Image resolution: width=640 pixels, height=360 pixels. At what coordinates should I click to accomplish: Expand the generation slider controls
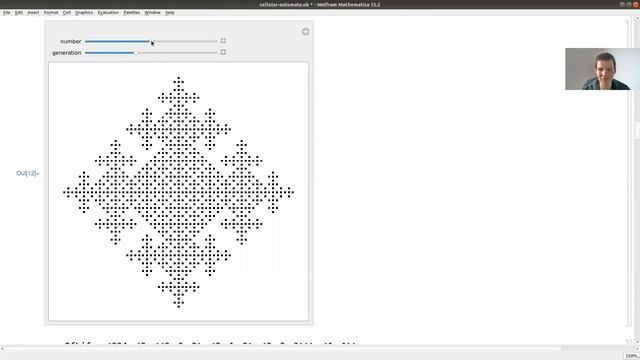223,52
